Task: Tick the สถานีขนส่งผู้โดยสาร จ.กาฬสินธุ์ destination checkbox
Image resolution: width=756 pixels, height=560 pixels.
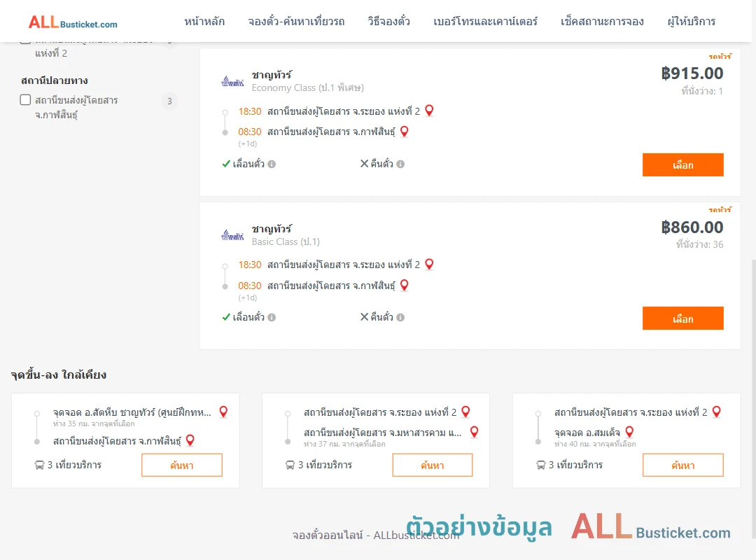Action: tap(26, 100)
